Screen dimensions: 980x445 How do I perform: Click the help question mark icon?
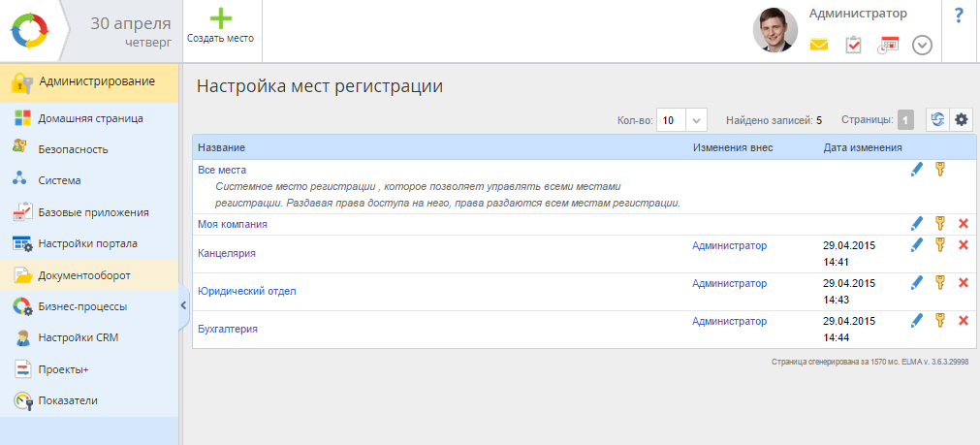(959, 16)
